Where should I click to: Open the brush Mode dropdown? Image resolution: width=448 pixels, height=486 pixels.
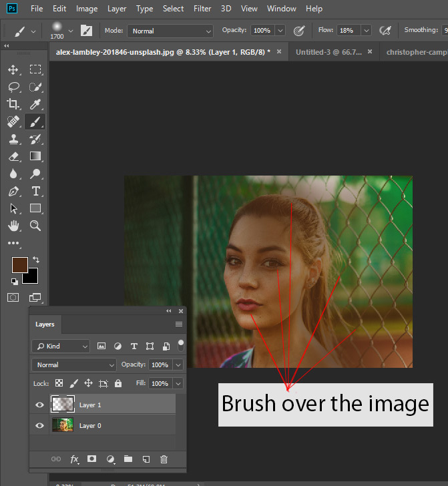pyautogui.click(x=170, y=31)
